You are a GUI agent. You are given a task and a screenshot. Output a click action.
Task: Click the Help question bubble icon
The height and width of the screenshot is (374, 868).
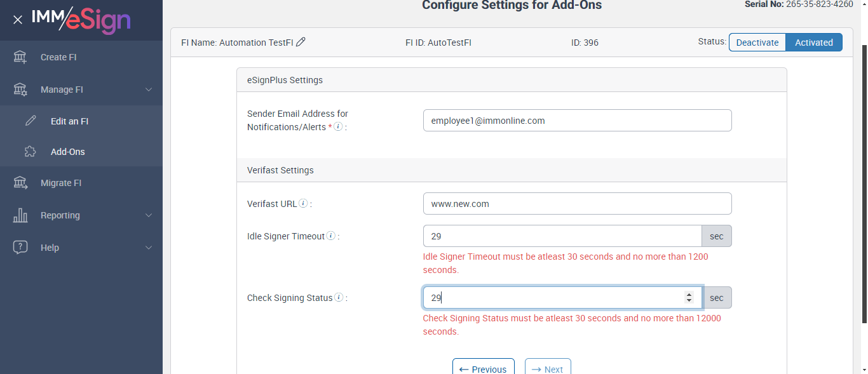click(20, 248)
